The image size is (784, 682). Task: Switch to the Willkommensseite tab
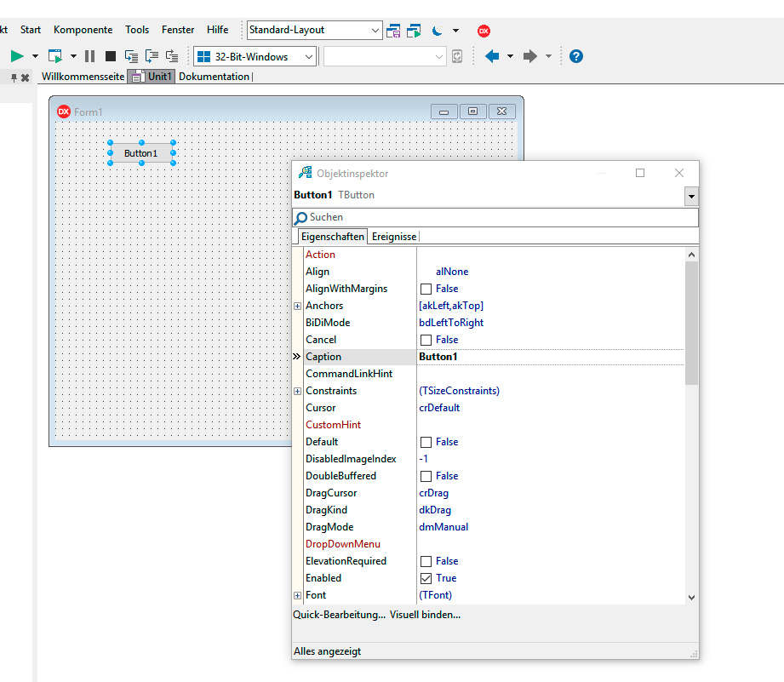(x=83, y=77)
